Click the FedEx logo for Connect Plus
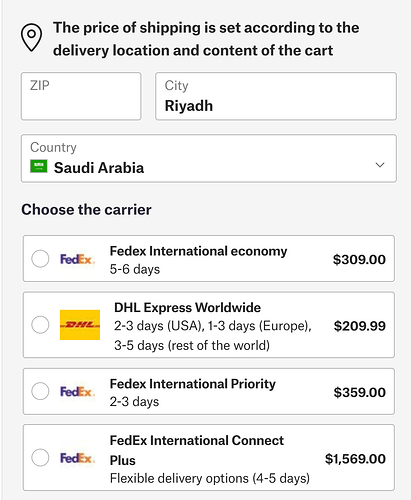This screenshot has width=411, height=500. 78,458
